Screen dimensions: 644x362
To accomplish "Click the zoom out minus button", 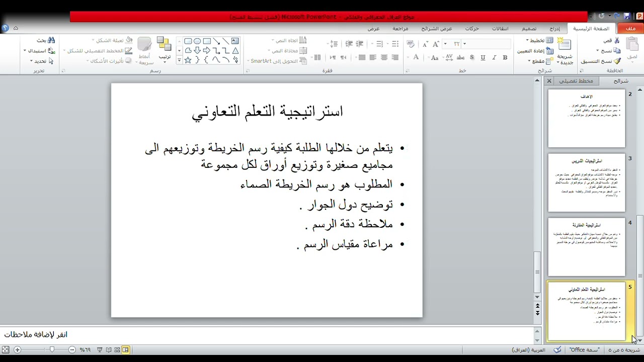I will point(72,349).
